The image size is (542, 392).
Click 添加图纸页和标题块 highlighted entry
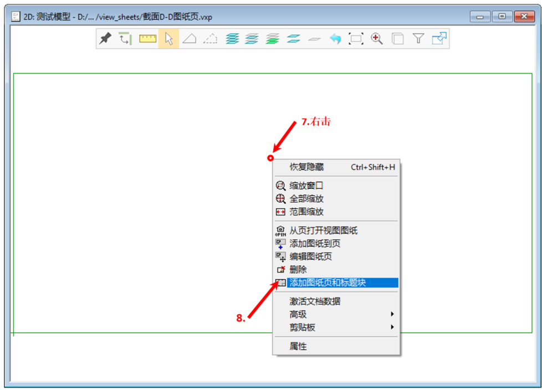336,283
